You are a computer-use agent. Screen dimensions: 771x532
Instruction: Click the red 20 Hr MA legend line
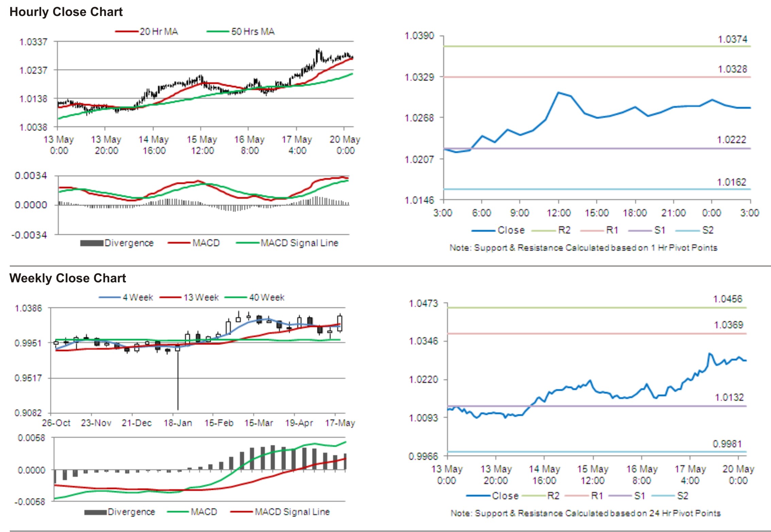tap(127, 32)
